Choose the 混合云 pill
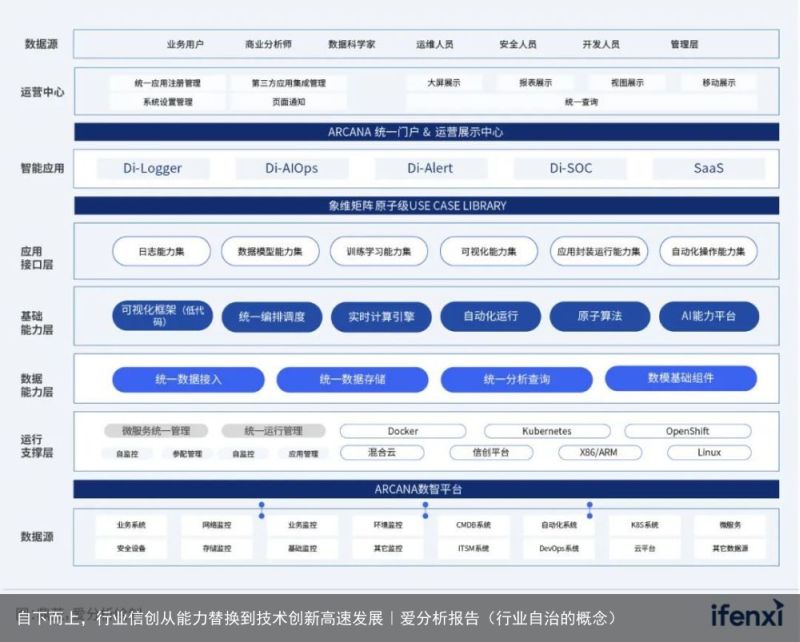The image size is (800, 642). [382, 452]
